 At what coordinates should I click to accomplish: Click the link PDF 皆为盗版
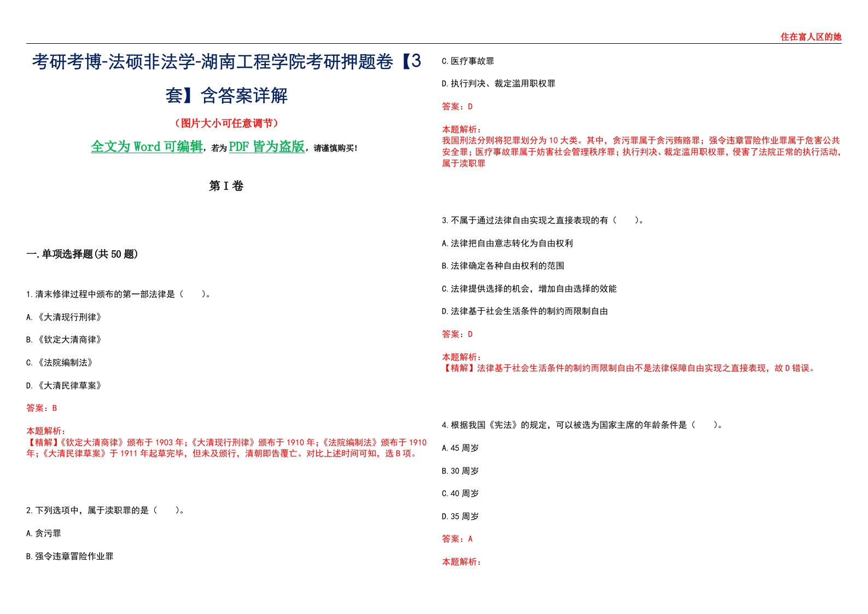267,147
